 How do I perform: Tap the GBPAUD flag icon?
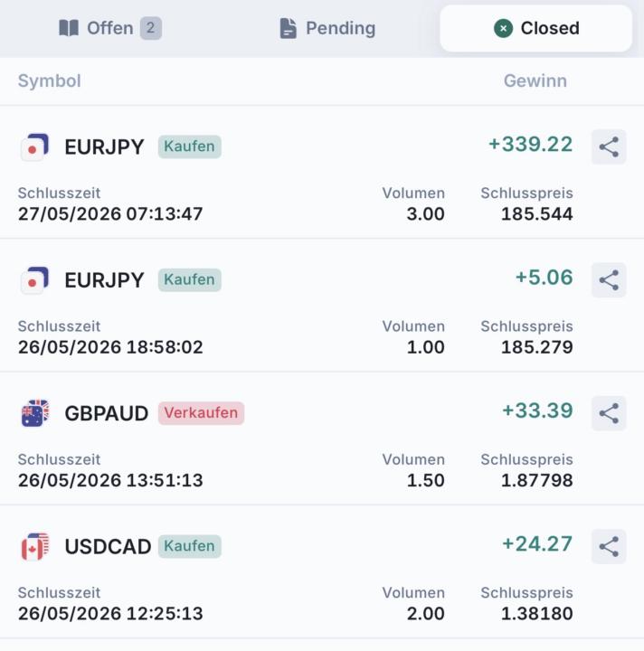pyautogui.click(x=35, y=413)
